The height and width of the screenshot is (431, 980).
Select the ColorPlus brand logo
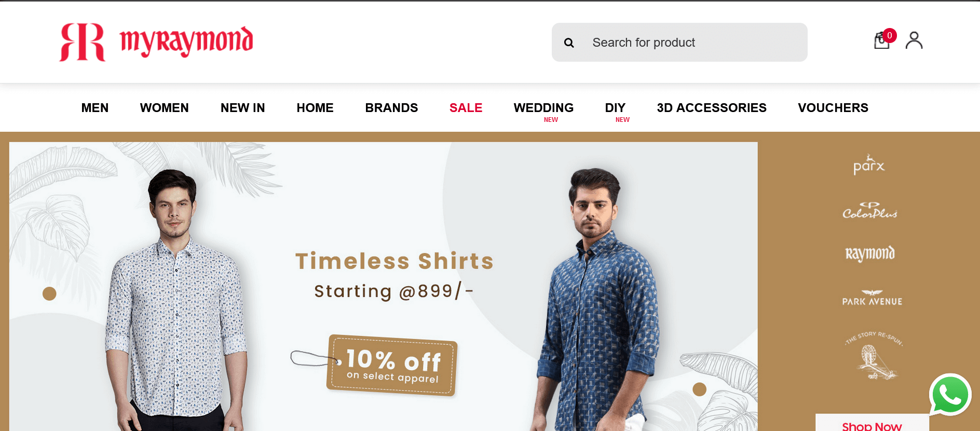[870, 210]
